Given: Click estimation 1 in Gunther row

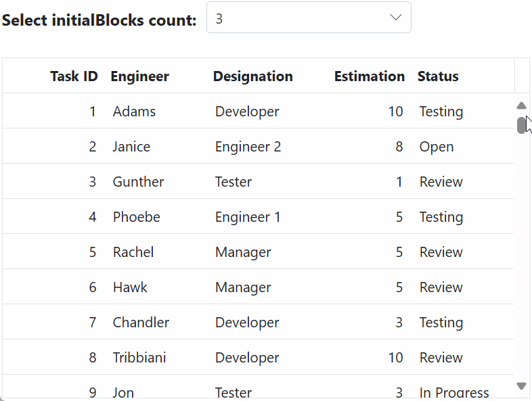Looking at the screenshot, I should (x=399, y=182).
